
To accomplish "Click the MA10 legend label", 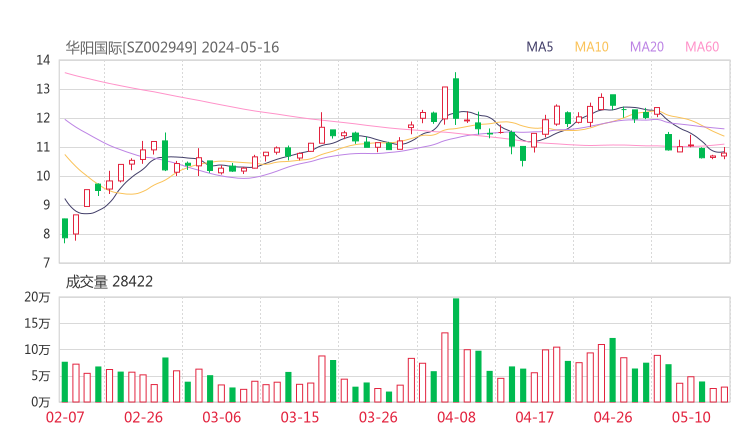I will pyautogui.click(x=591, y=47).
